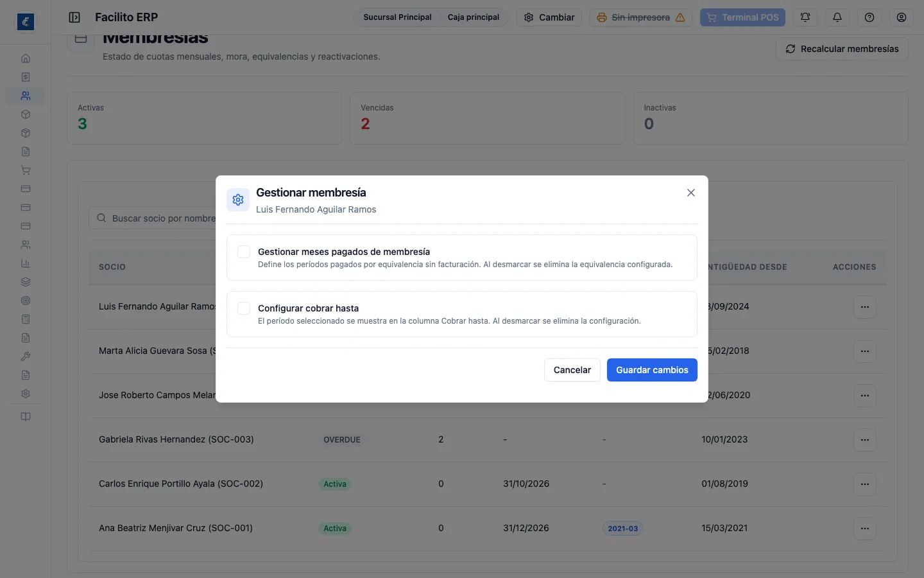
Task: Open actions menu for Gabriela Rivas Hernandez
Action: pos(865,440)
